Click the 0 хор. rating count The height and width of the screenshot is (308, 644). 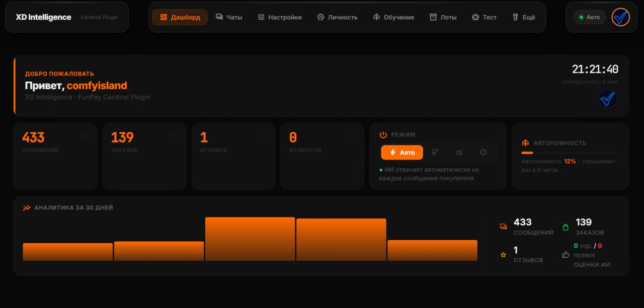(x=583, y=246)
